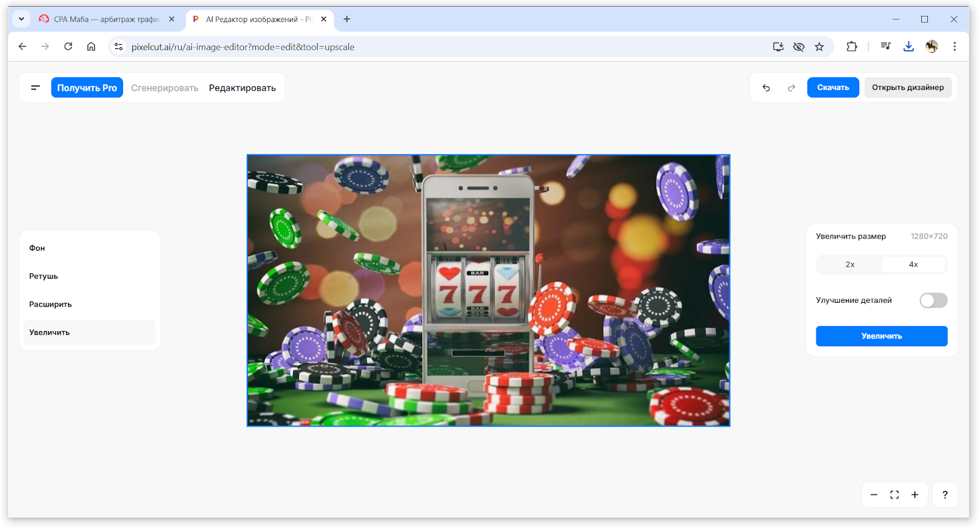This screenshot has height=529, width=980.
Task: Go back in browser history
Action: point(23,47)
